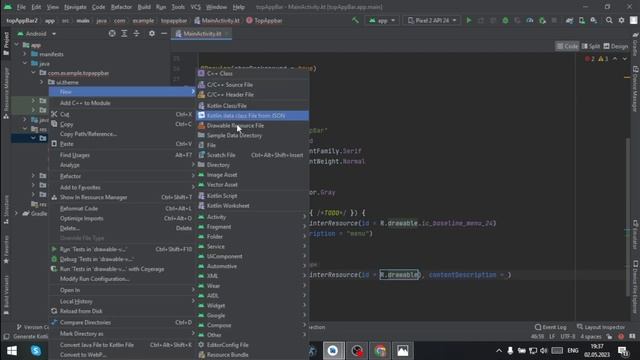The width and height of the screenshot is (640, 360).
Task: Select C++ Class in New submenu
Action: 252,73
